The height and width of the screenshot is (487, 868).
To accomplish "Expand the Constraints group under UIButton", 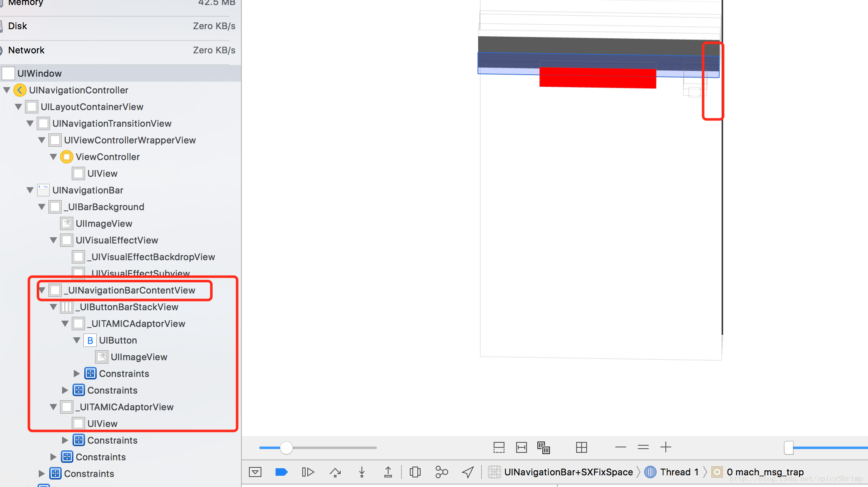I will [x=77, y=374].
